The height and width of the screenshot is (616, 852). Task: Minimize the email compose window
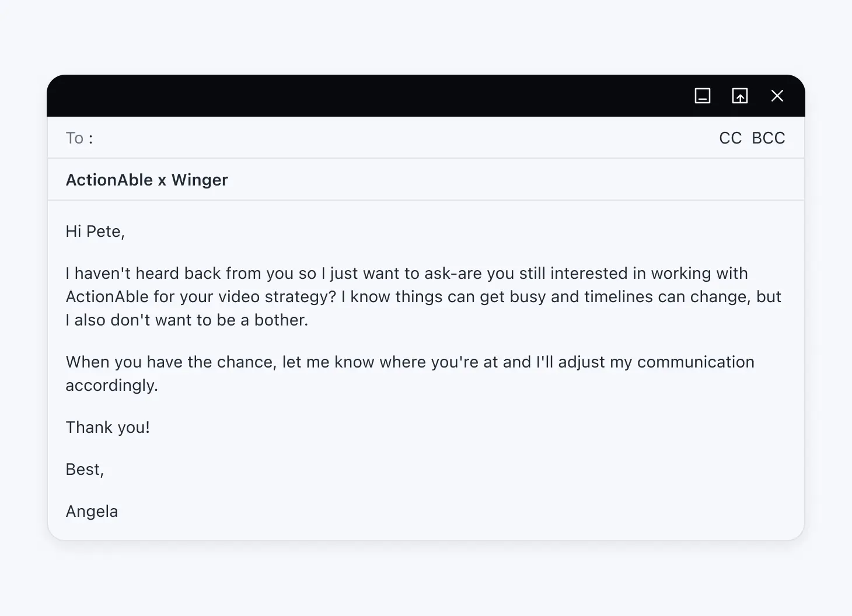tap(703, 96)
